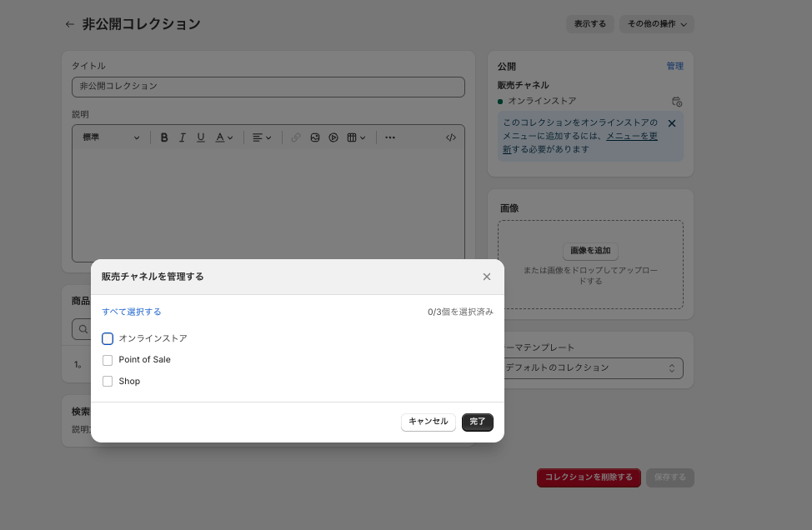Click the image drop zone area
Image resolution: width=812 pixels, height=530 pixels.
click(590, 264)
